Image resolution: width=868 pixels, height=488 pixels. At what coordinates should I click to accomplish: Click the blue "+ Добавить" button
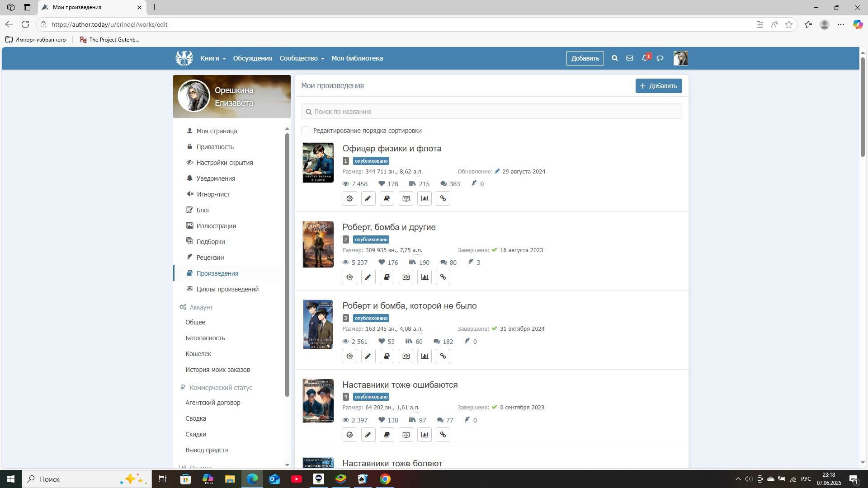coord(658,86)
